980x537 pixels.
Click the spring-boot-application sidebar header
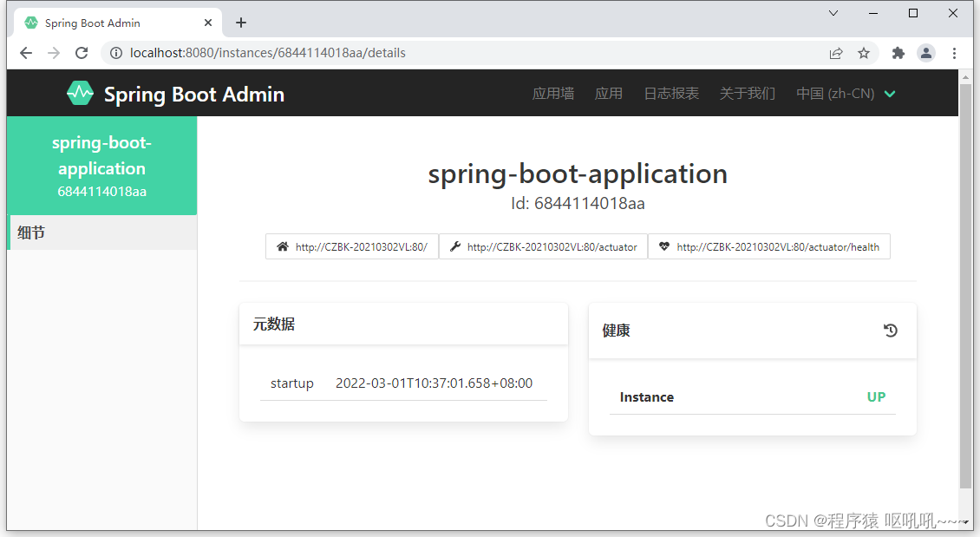[x=101, y=166]
